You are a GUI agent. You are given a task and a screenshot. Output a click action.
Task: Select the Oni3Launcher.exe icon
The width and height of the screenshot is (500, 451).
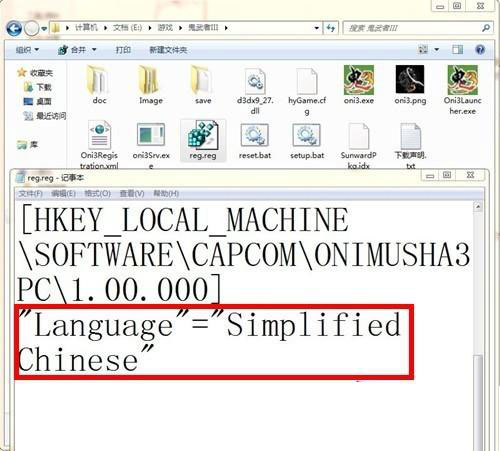462,90
